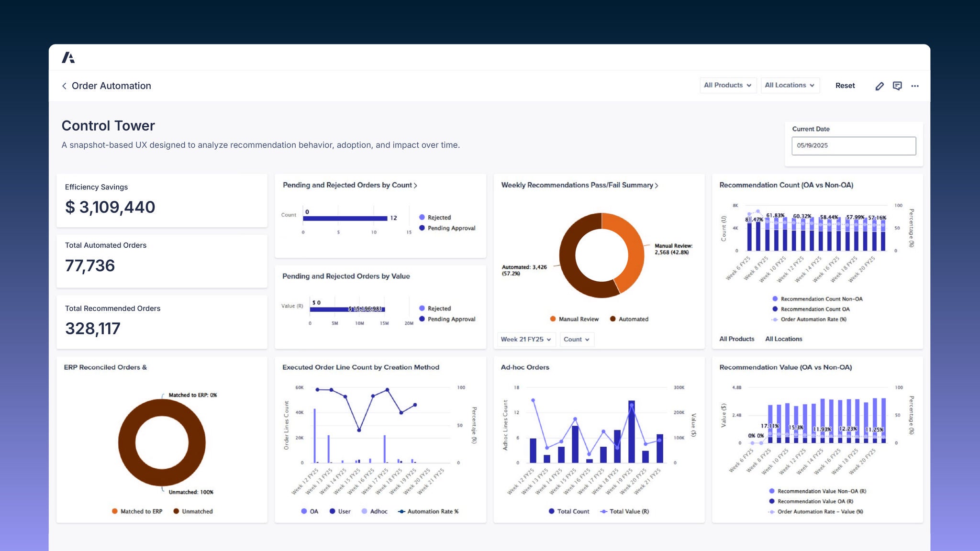Open the Count dropdown under donut chart

point(577,339)
